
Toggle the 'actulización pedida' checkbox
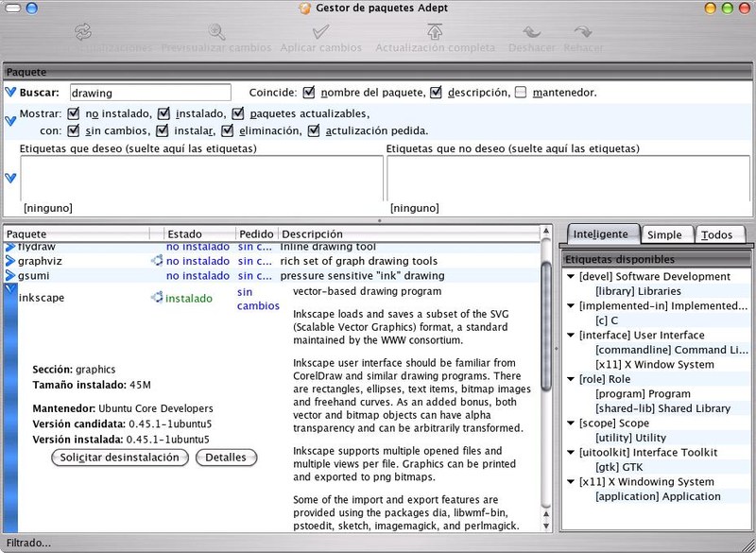pyautogui.click(x=314, y=130)
